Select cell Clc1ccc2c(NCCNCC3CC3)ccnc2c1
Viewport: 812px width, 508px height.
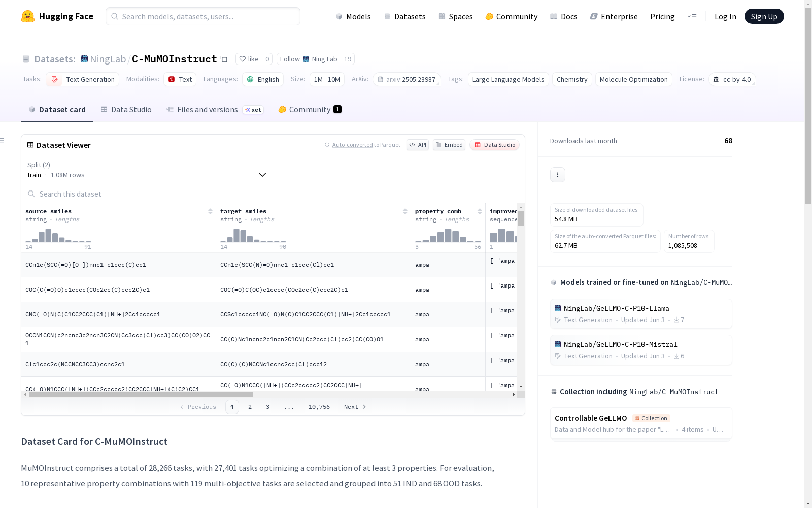[x=119, y=364]
